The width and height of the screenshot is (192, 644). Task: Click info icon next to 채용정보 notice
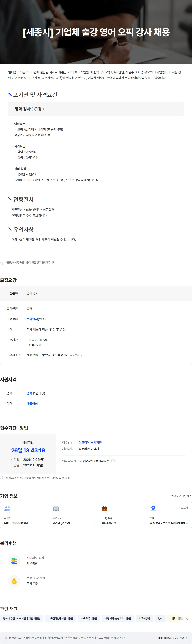pos(2,262)
